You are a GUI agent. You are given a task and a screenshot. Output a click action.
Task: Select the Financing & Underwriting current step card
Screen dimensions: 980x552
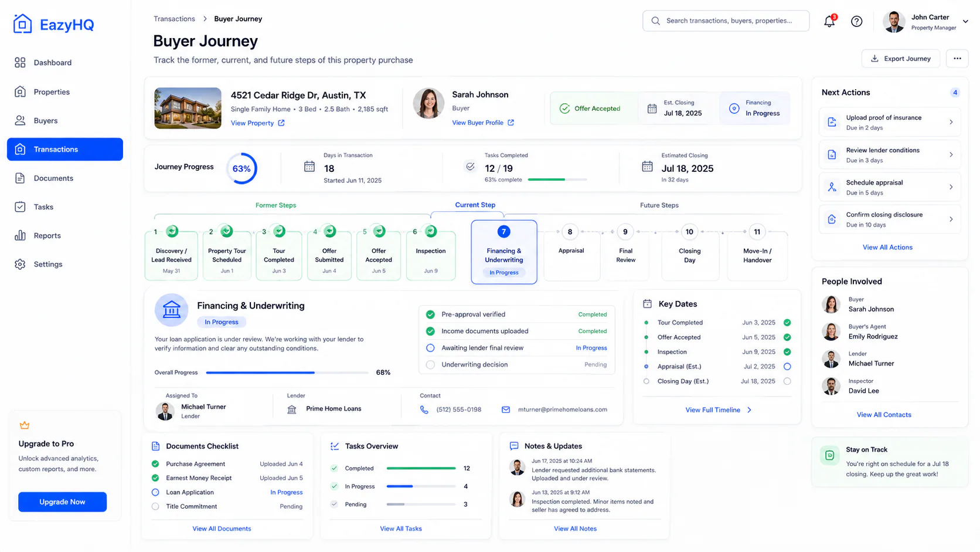coord(504,252)
